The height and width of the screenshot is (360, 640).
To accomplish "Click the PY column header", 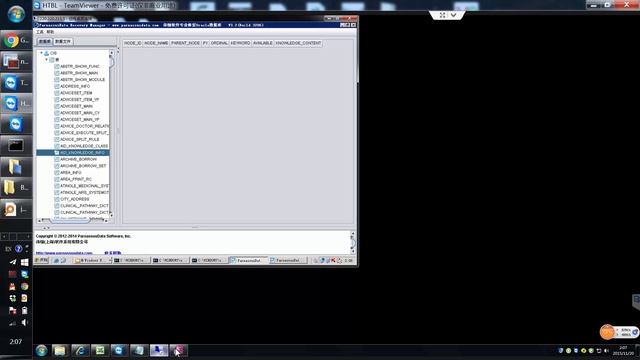I will click(205, 43).
